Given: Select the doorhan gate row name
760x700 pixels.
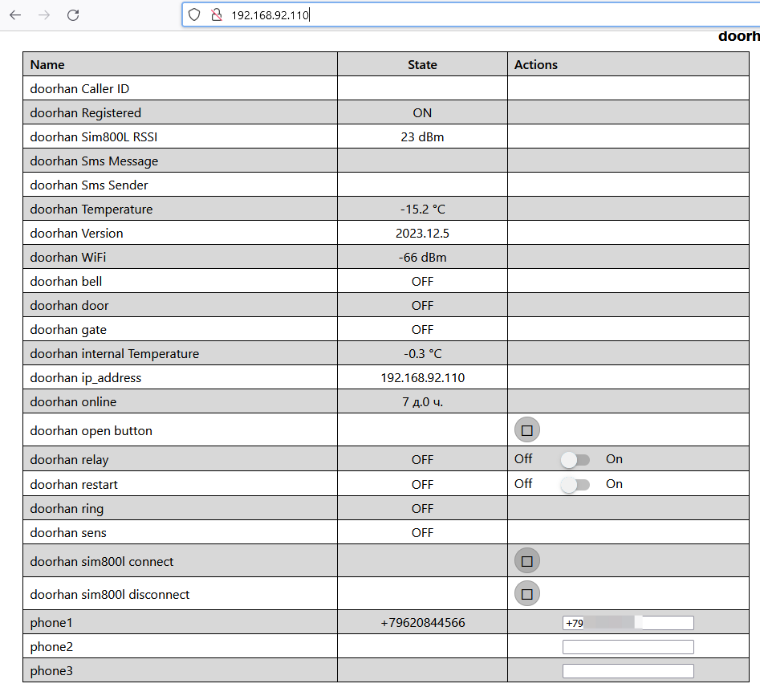Looking at the screenshot, I should pos(68,330).
